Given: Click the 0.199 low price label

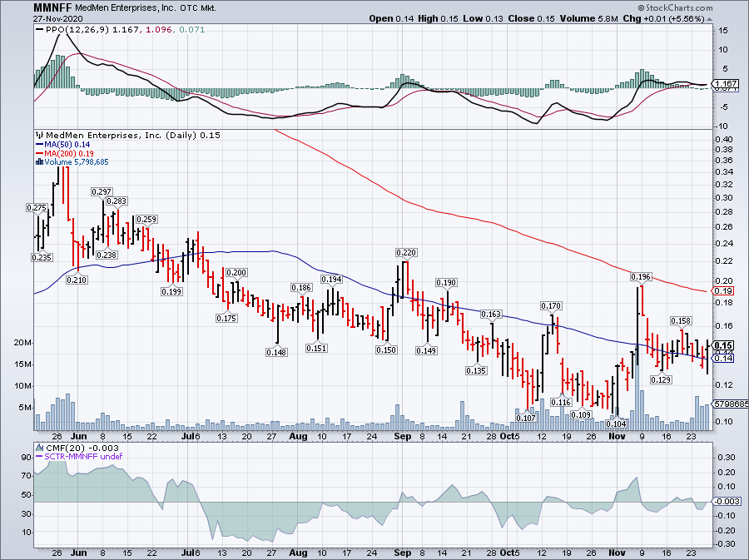Looking at the screenshot, I should [171, 291].
